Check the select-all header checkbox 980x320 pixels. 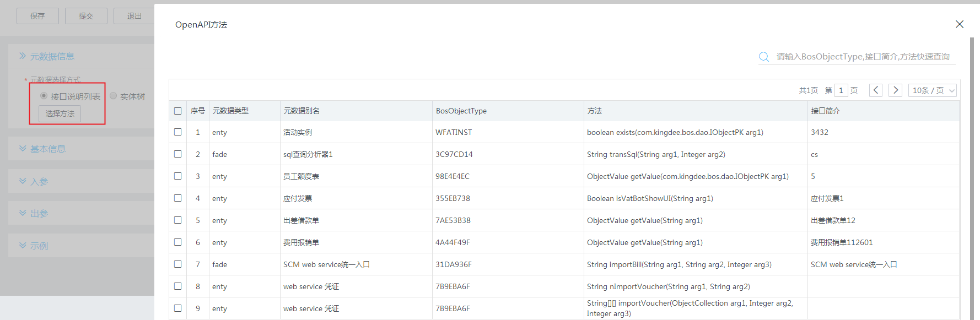click(x=177, y=111)
